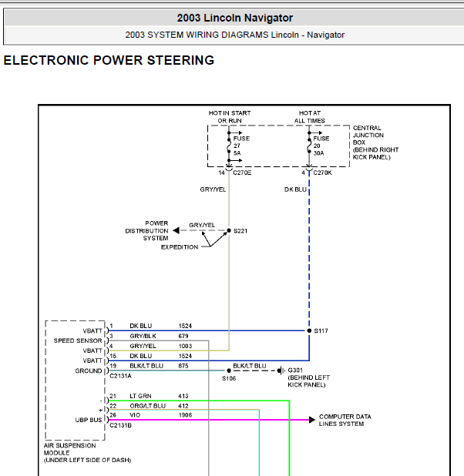The width and height of the screenshot is (464, 476).
Task: Click circuit number 679
Action: [183, 336]
